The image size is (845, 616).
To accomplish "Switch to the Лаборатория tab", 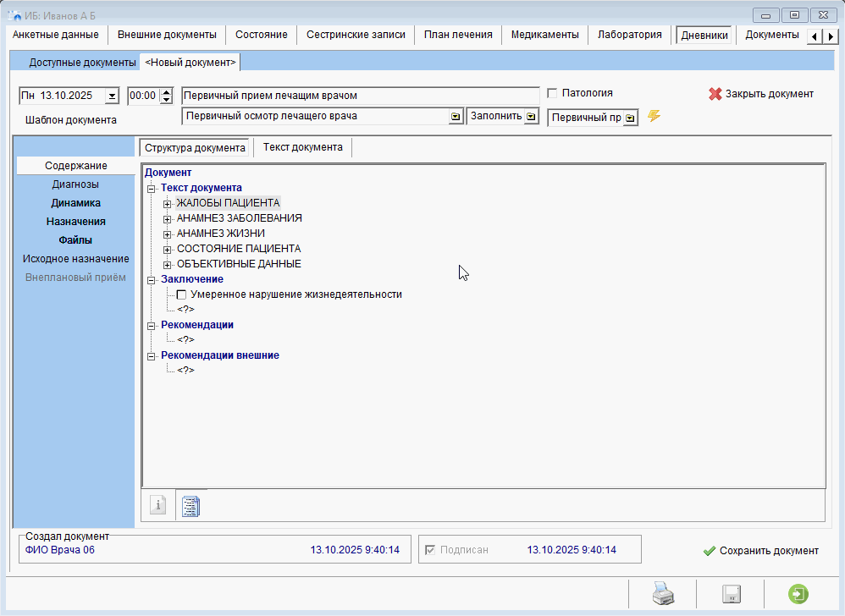I will pos(629,35).
